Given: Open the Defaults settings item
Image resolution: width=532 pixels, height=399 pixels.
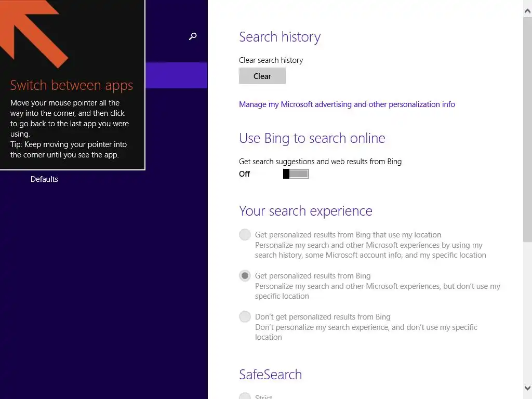Looking at the screenshot, I should tap(44, 179).
